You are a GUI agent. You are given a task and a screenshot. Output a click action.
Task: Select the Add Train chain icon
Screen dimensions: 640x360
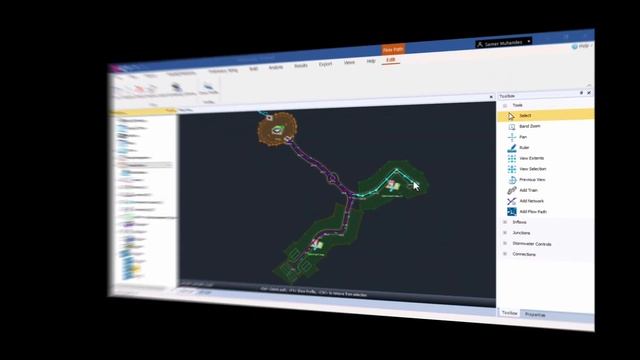511,190
